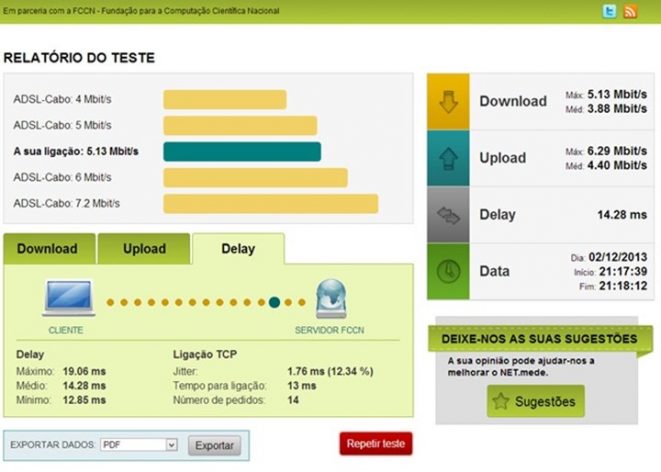Image resolution: width=661 pixels, height=472 pixels.
Task: Click the red Repetir teste button
Action: (375, 444)
